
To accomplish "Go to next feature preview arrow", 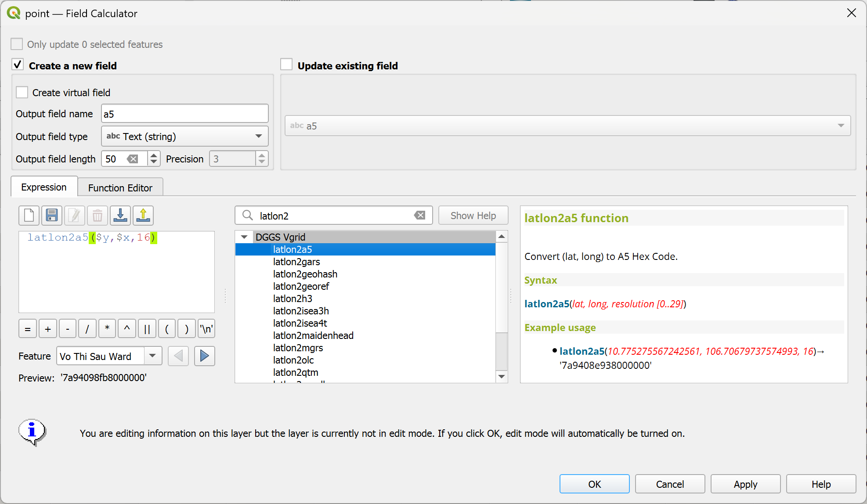I will coord(204,356).
